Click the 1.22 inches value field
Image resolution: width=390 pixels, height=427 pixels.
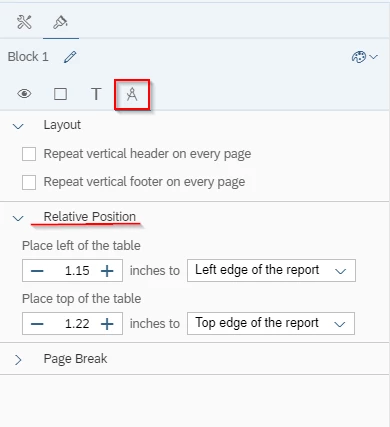click(x=77, y=324)
